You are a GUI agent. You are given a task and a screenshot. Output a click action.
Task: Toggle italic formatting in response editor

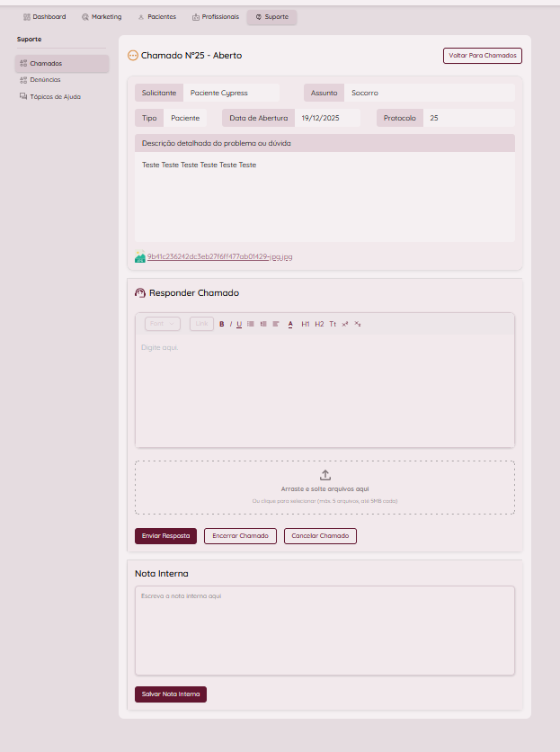click(x=231, y=324)
